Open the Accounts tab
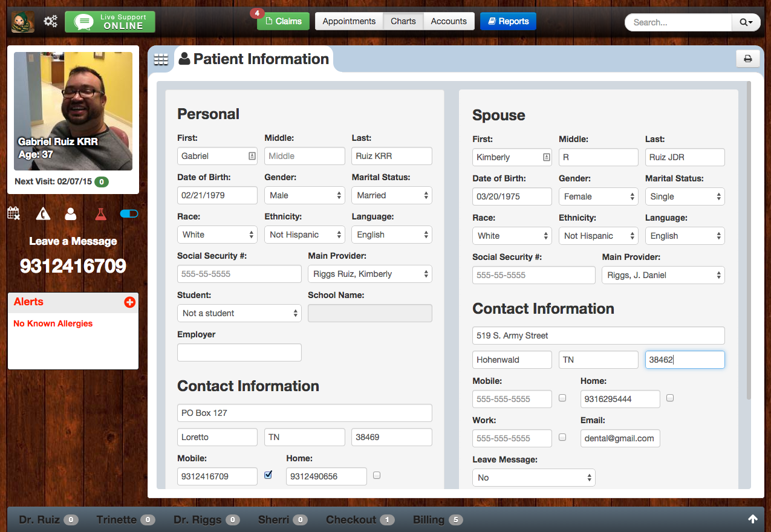 pos(448,21)
